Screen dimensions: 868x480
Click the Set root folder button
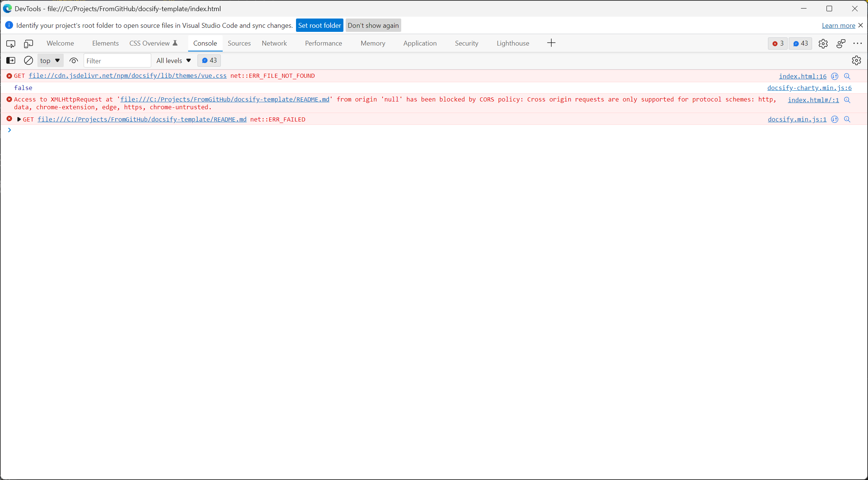point(319,25)
